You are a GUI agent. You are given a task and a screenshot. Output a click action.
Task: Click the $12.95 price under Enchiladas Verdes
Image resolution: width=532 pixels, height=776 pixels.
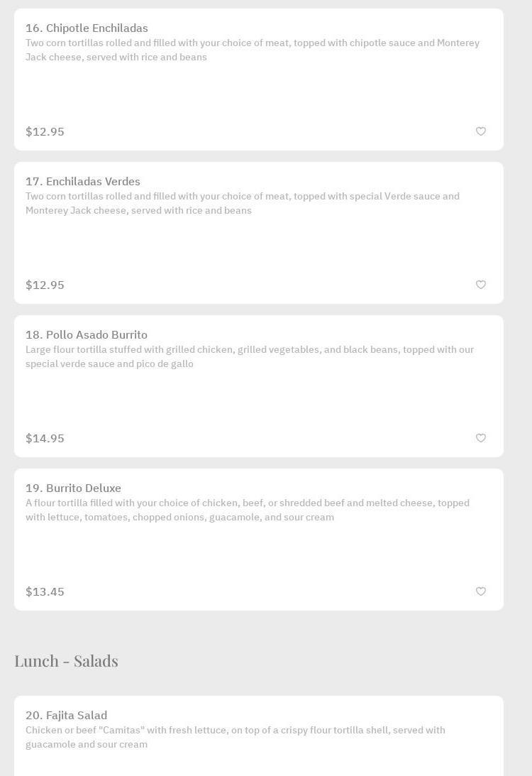45,285
